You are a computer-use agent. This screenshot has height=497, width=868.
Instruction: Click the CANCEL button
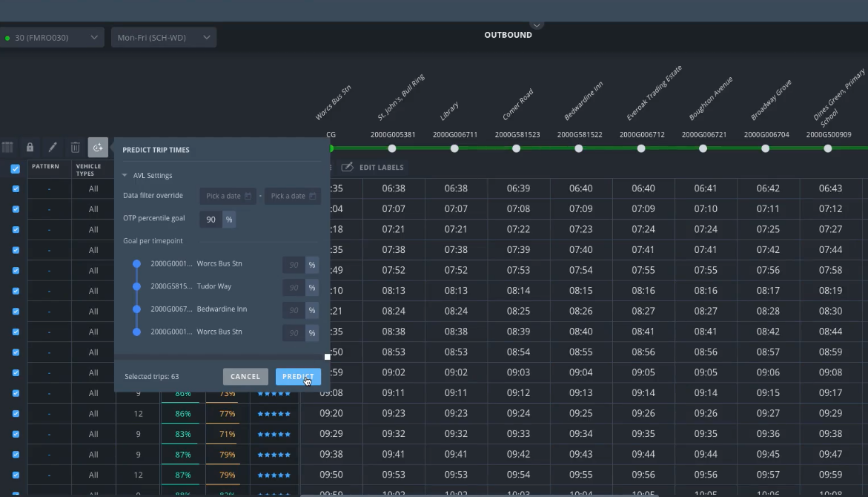coord(245,376)
